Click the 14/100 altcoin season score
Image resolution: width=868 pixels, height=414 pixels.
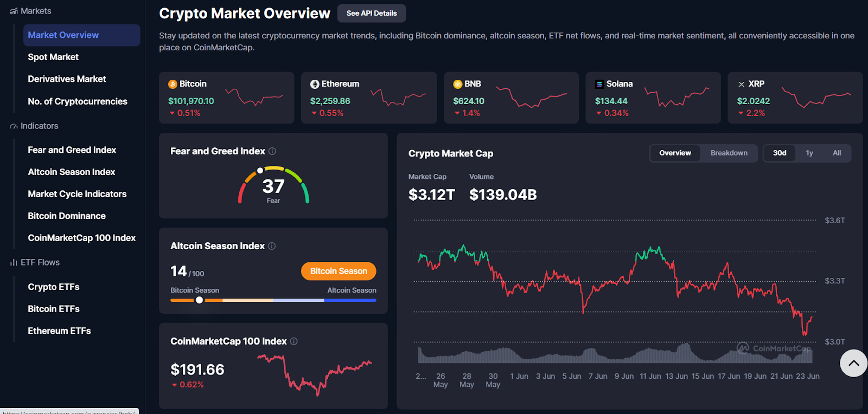point(187,271)
